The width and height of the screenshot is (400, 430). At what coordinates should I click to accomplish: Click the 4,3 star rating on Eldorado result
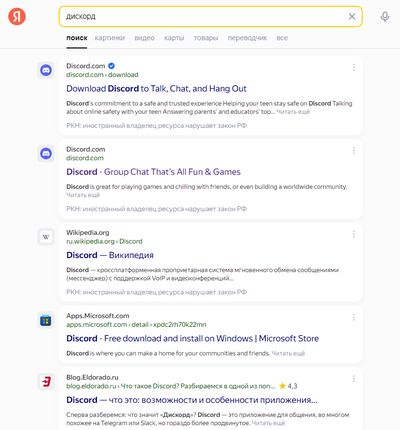pyautogui.click(x=288, y=386)
